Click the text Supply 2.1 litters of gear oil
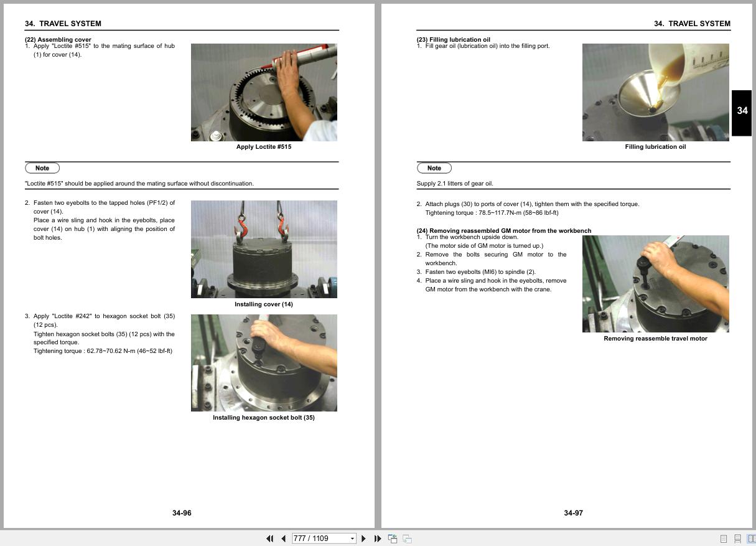Viewport: 756px width, 546px height. pyautogui.click(x=455, y=184)
